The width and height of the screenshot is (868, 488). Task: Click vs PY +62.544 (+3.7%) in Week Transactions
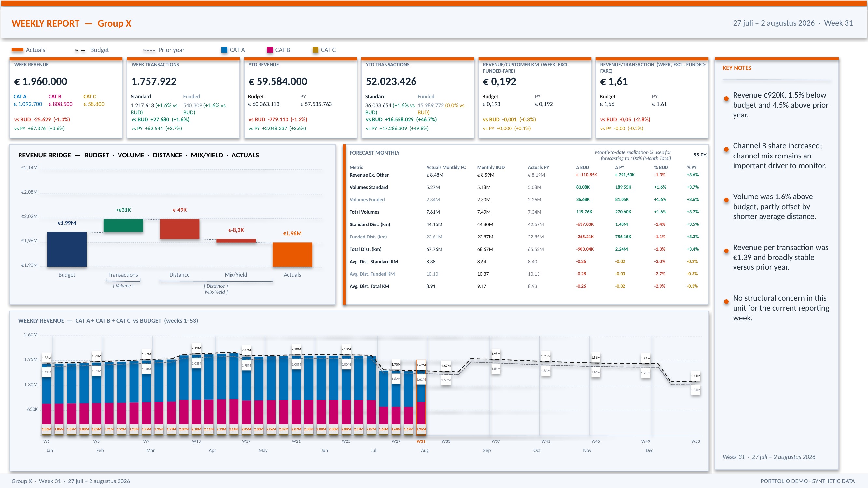coord(157,128)
